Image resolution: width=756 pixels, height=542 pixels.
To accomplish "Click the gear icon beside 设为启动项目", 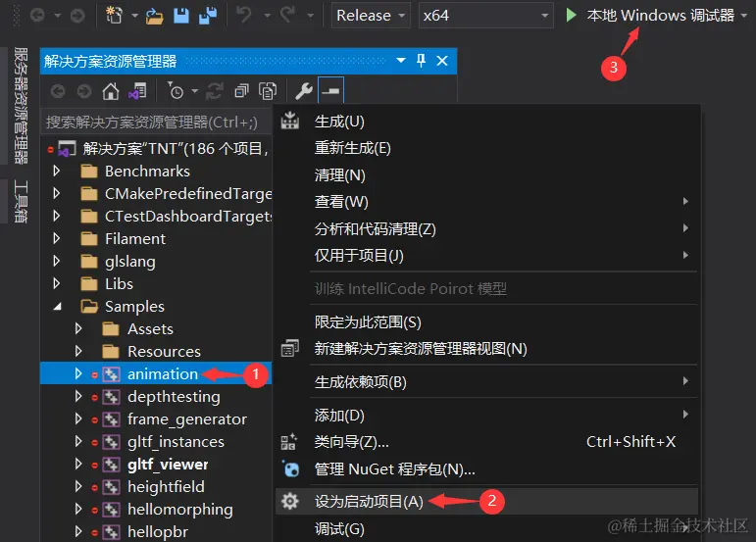I will pos(290,501).
